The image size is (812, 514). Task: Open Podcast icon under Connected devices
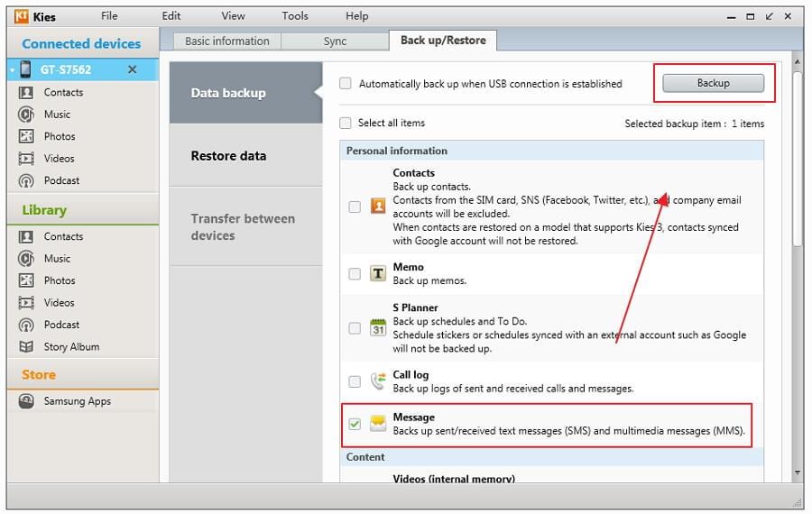point(26,180)
